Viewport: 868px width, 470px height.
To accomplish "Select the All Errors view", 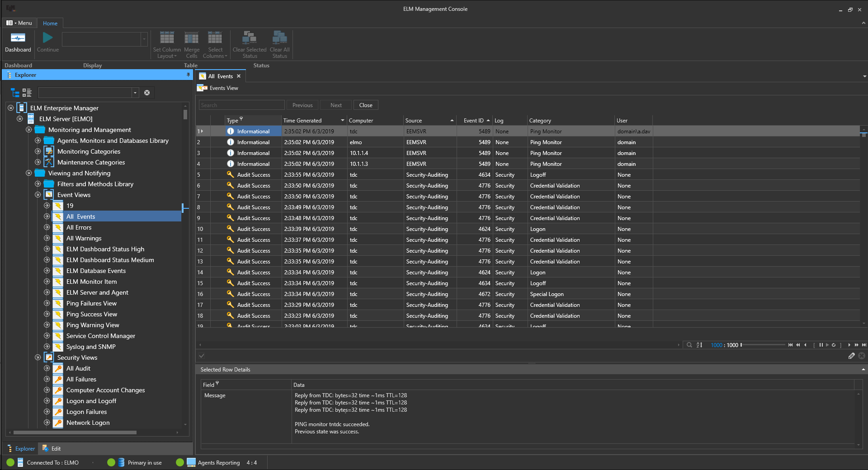I will [79, 227].
